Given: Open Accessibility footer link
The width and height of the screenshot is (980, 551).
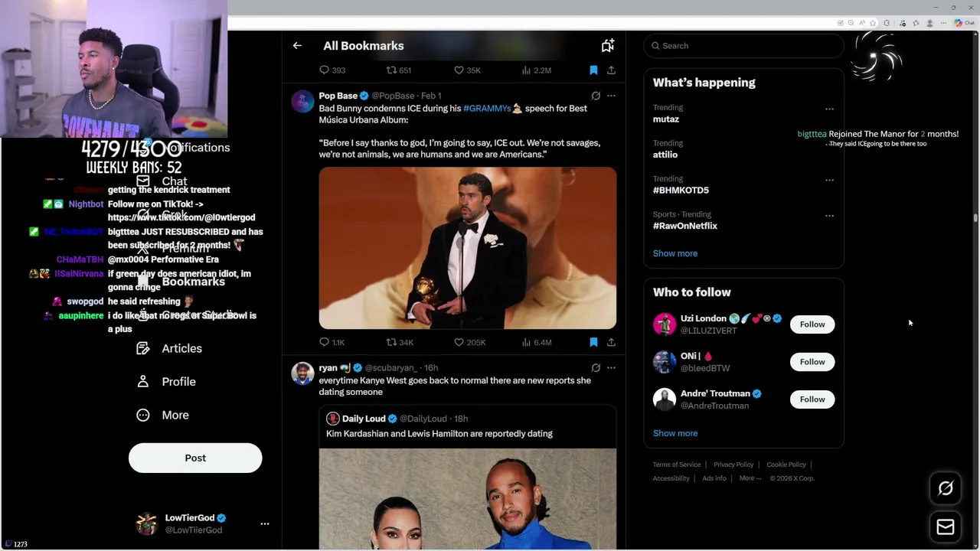Looking at the screenshot, I should click(671, 478).
